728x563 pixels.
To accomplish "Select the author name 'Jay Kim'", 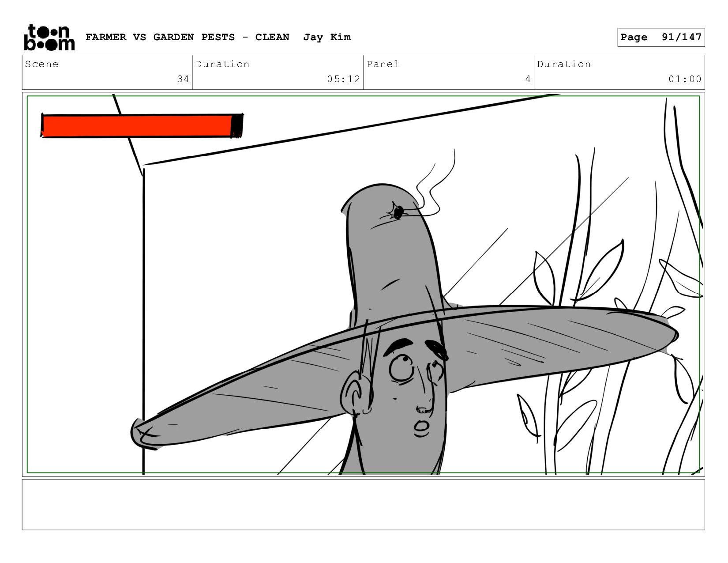I will [327, 37].
